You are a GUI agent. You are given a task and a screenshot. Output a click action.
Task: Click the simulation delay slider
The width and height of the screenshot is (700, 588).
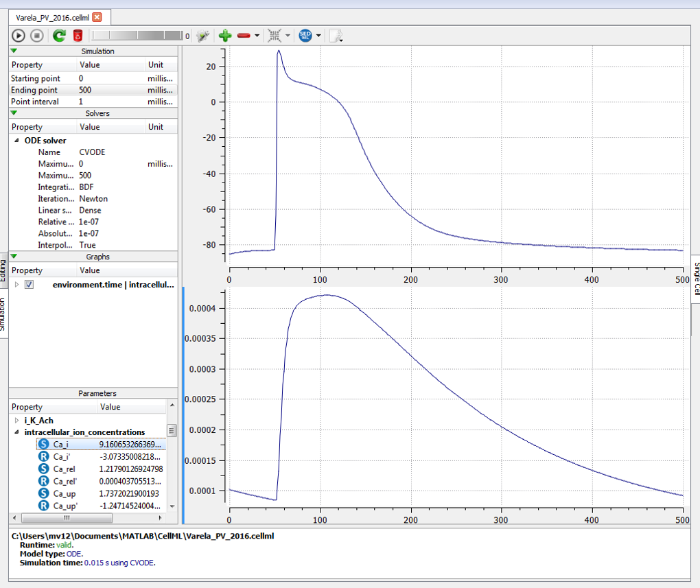coord(136,36)
